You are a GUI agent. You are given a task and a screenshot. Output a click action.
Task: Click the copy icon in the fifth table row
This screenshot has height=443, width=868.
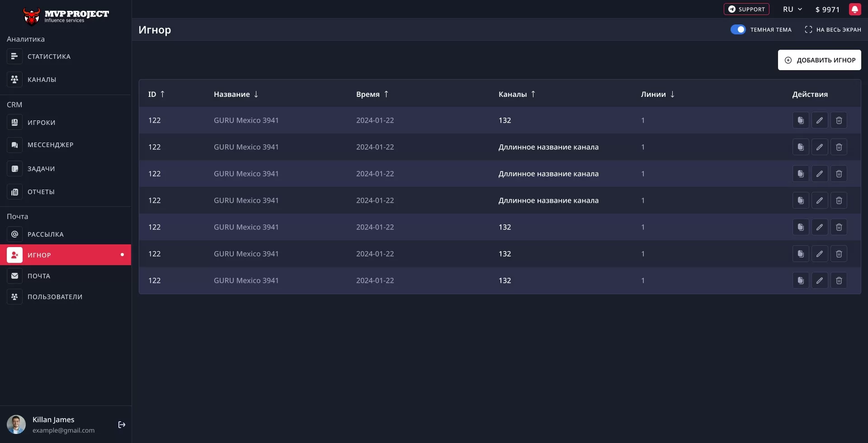(x=800, y=227)
